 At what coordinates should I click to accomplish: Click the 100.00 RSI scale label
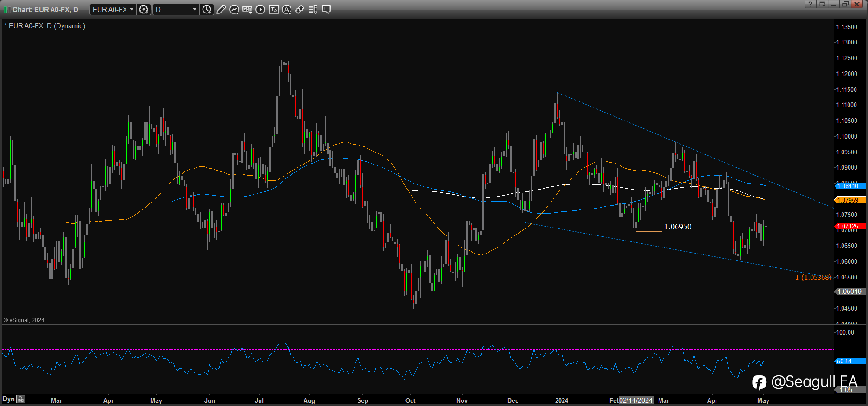pyautogui.click(x=845, y=332)
